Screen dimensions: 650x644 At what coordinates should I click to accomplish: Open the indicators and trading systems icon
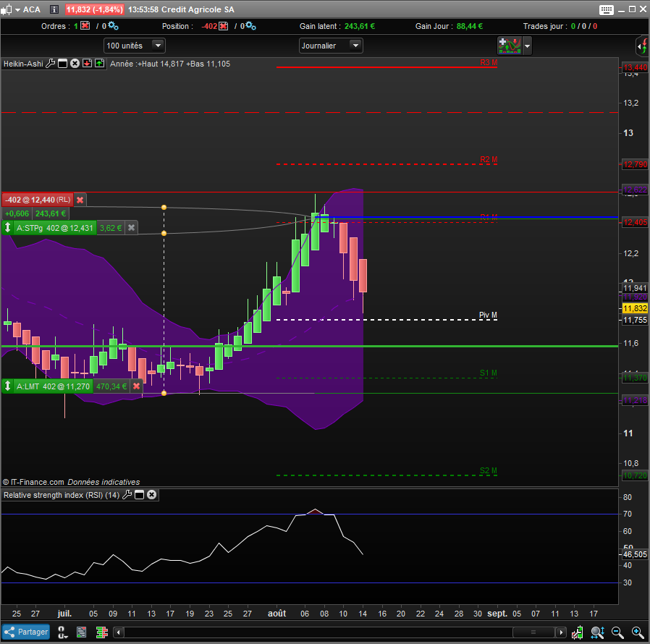point(510,46)
